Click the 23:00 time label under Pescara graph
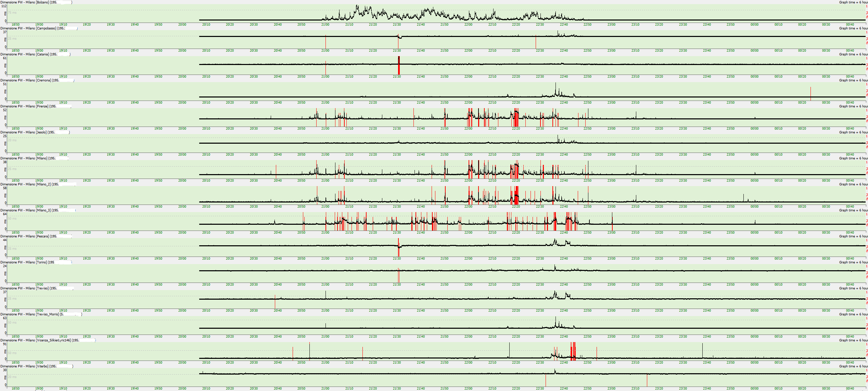 coord(611,259)
